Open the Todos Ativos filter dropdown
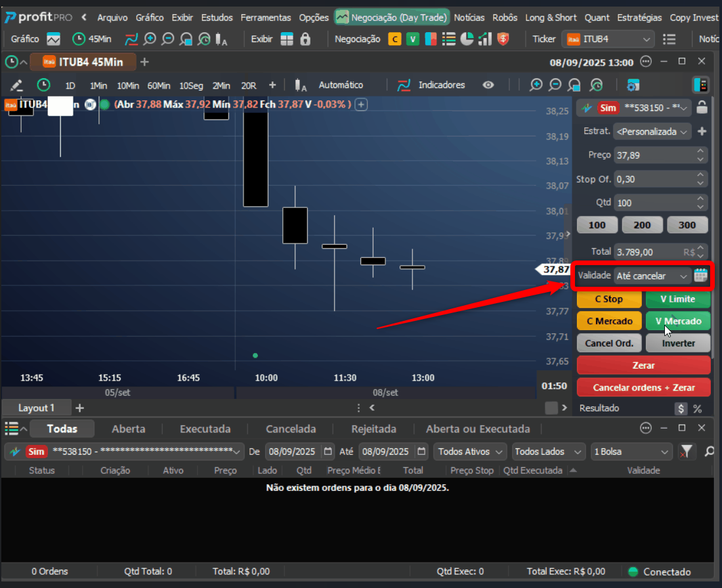The width and height of the screenshot is (722, 588). coord(470,451)
